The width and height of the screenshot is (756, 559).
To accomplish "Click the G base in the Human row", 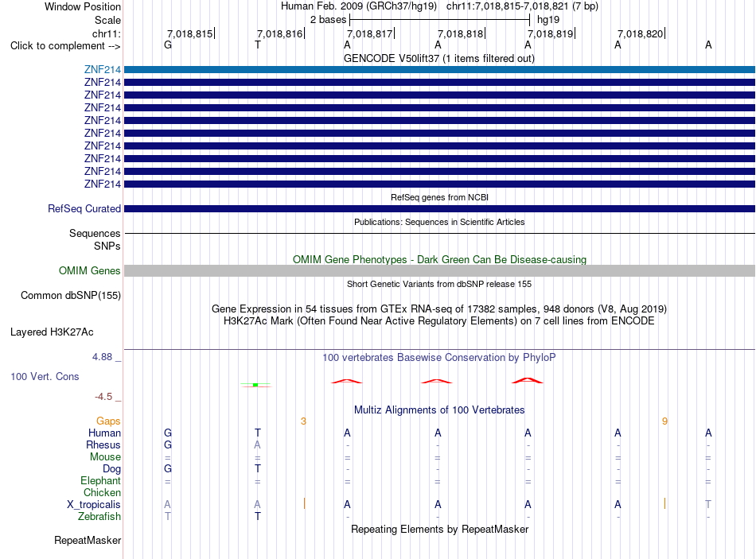I will [x=168, y=433].
